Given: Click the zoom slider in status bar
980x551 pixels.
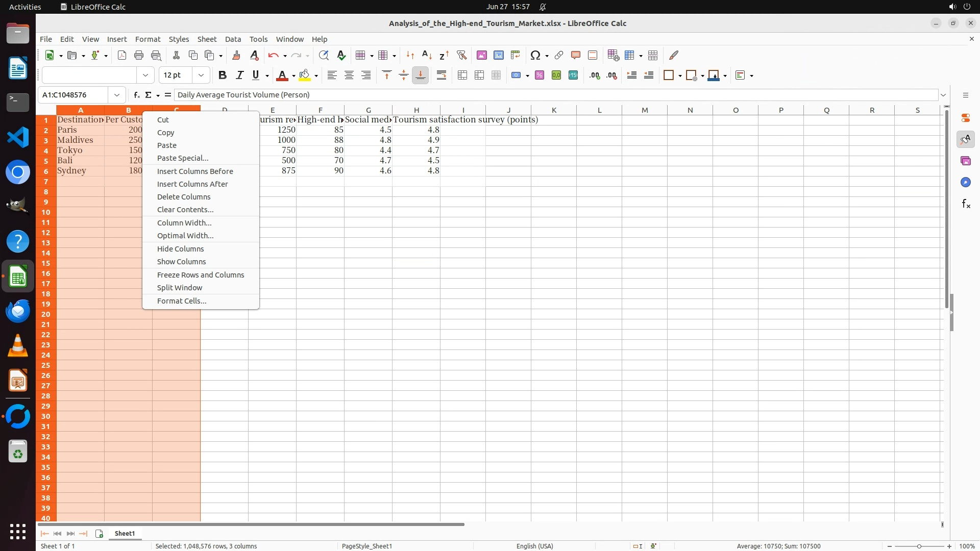Looking at the screenshot, I should pos(919,546).
